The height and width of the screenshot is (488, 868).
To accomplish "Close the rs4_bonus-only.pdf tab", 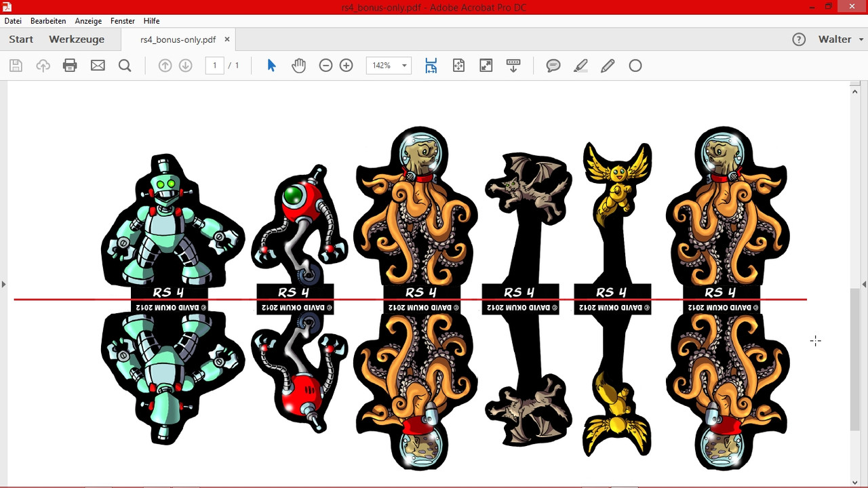I will [227, 39].
